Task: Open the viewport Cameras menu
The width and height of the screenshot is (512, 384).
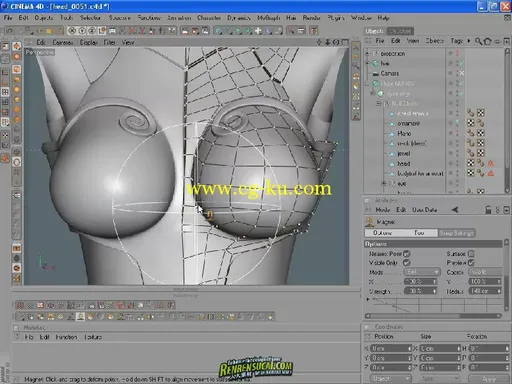Action: click(x=63, y=42)
